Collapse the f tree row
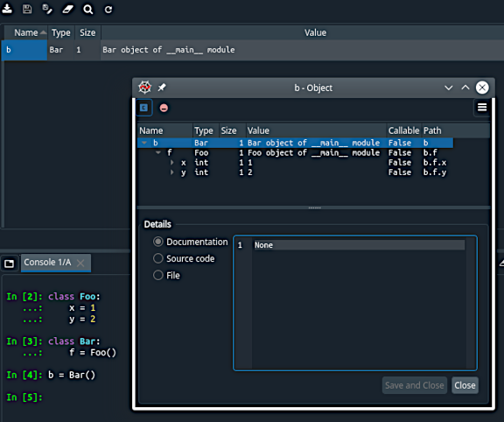The height and width of the screenshot is (422, 504). pos(158,152)
